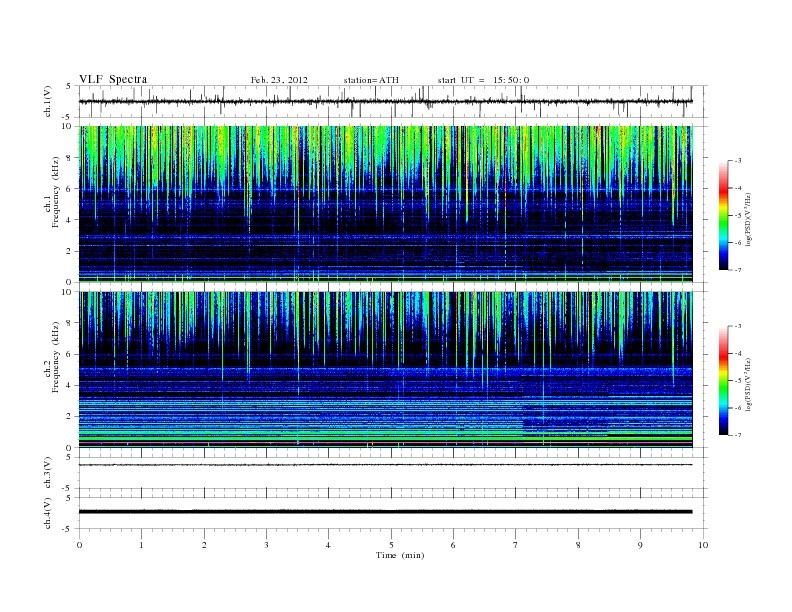Click the ch.2 spectrogram panel
This screenshot has height=612, width=792.
pos(385,370)
